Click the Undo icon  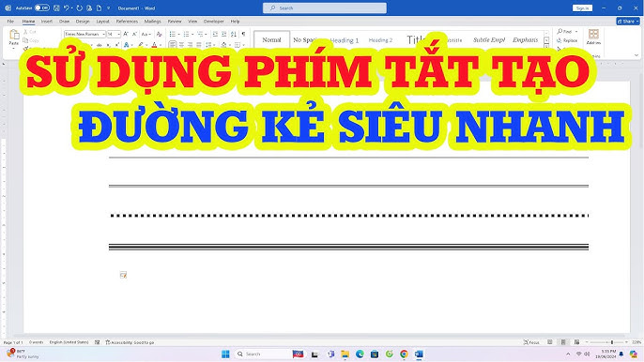click(66, 8)
